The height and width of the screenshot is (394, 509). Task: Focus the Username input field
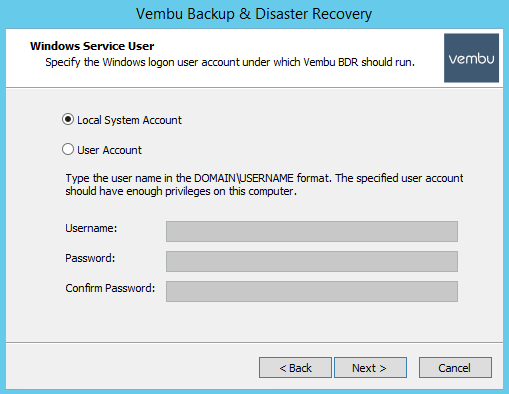click(312, 231)
